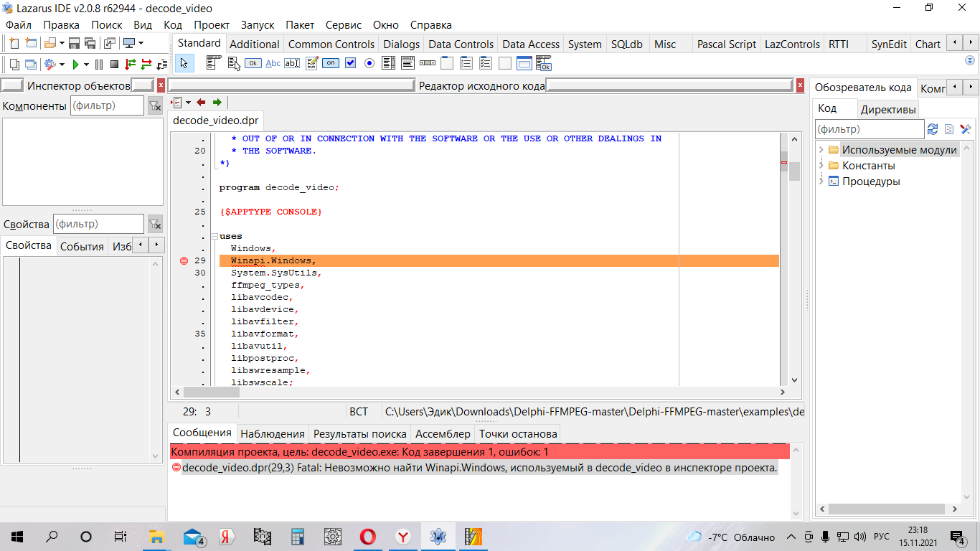Select the decode_video.dpr editor tab
The width and height of the screenshot is (980, 551).
click(x=216, y=120)
